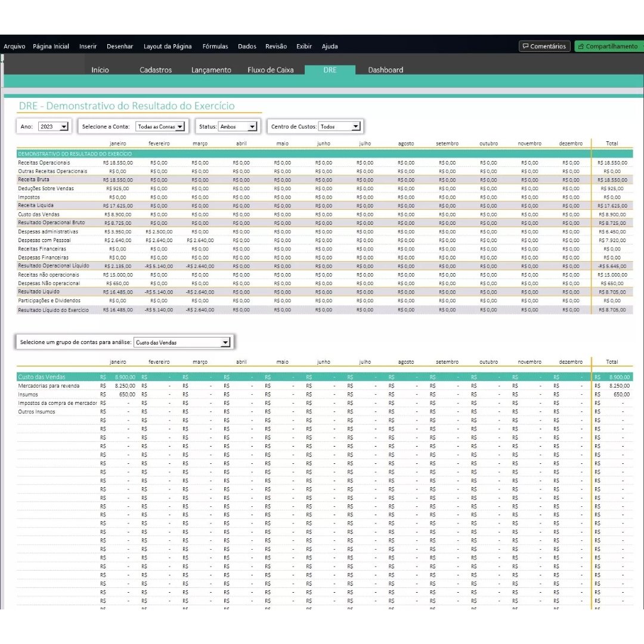Screen dimensions: 644x644
Task: Click the 'DEMONSTRATIVO DO RESULTADO DO EXERCÍCIO' header
Action: click(75, 154)
